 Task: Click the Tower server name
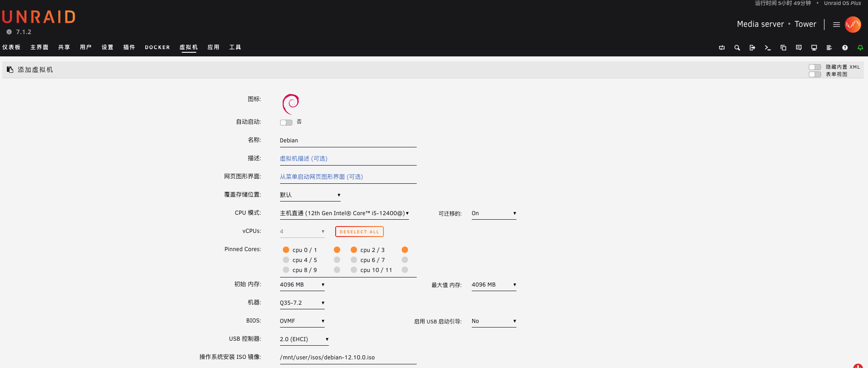coord(806,24)
